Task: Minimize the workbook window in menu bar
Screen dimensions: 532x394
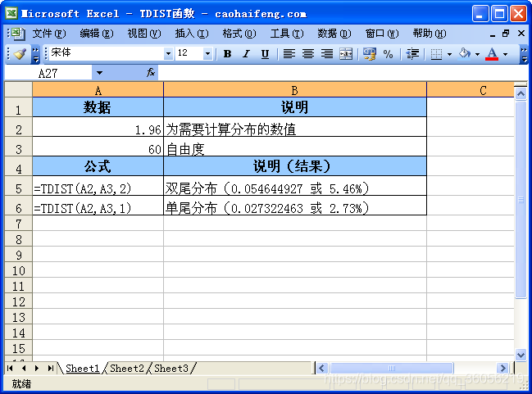Action: click(493, 34)
